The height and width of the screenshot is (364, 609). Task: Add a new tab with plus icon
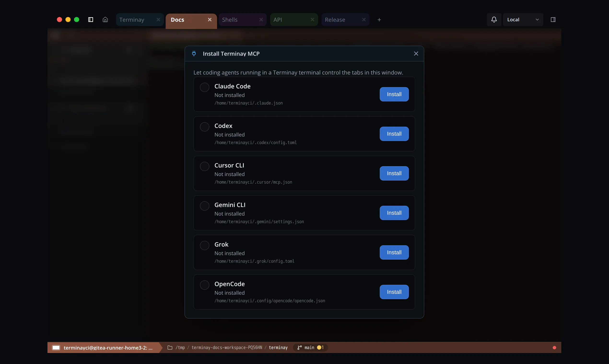379,20
